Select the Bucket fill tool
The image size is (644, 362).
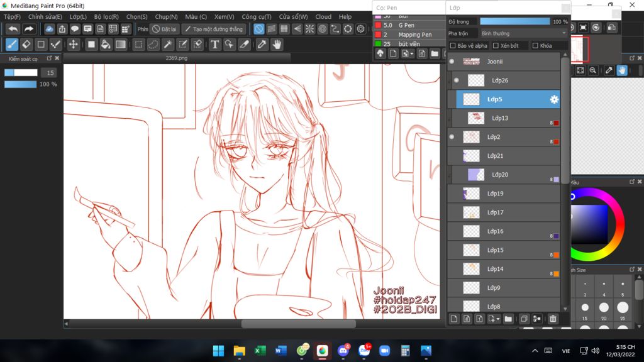106,45
